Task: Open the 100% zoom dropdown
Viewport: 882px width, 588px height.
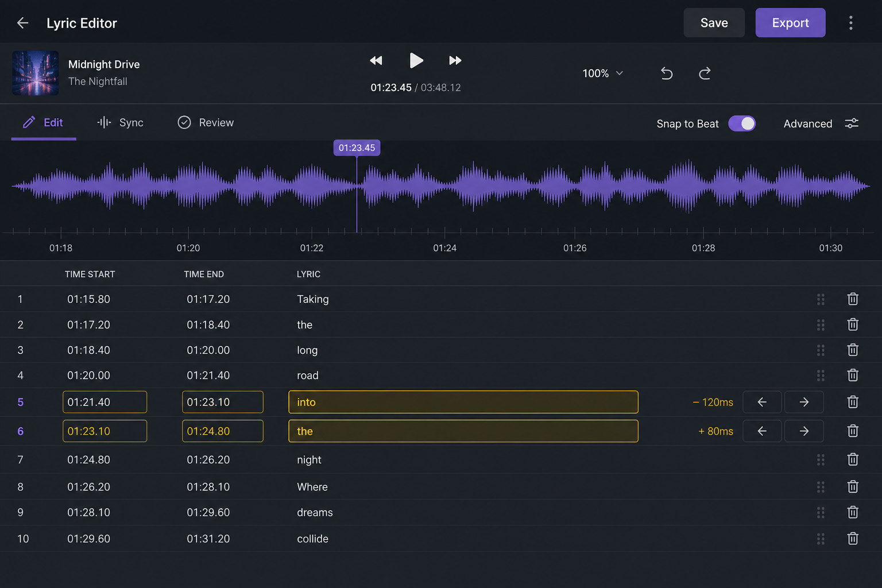Action: [x=602, y=73]
